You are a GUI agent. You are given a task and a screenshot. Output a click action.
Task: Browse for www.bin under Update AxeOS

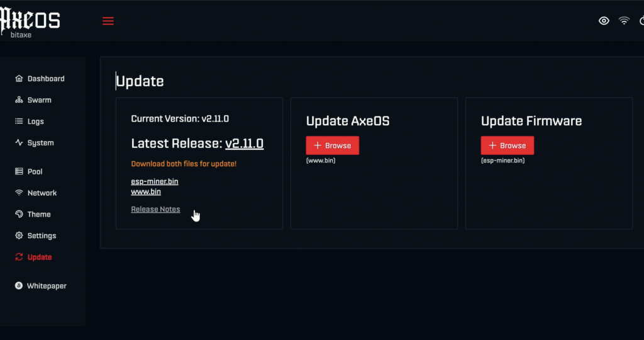pyautogui.click(x=332, y=145)
